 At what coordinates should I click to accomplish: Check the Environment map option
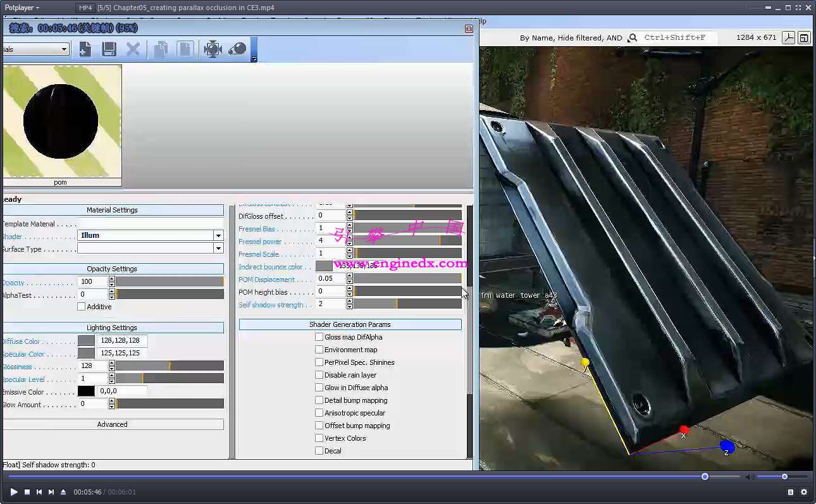pyautogui.click(x=319, y=350)
